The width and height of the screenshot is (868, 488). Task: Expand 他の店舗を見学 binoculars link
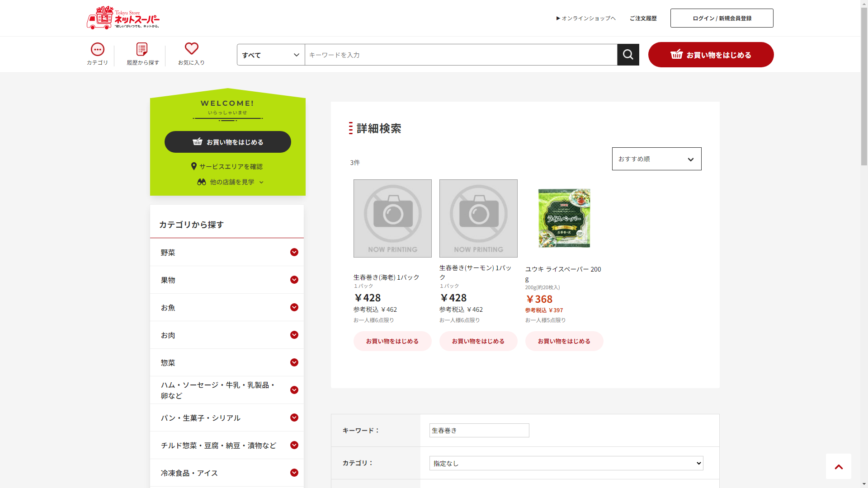(x=230, y=182)
